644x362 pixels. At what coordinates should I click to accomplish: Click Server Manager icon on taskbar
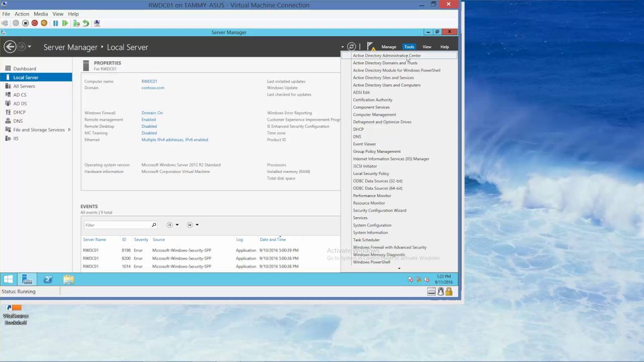[27, 280]
